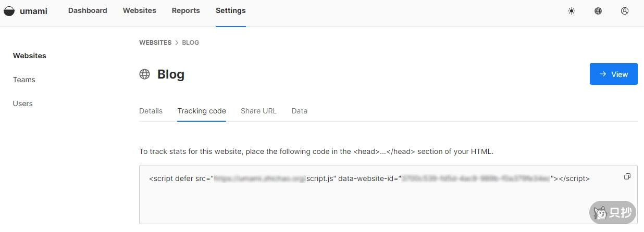The width and height of the screenshot is (644, 232).
Task: Open the Dashboard page in top navigation
Action: pos(88,10)
